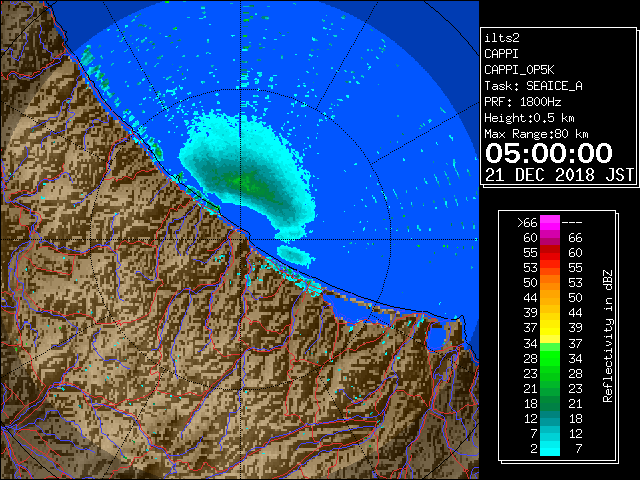This screenshot has width=640, height=480.
Task: Pick the cyan 2–7 dBZ legend swatch
Action: coord(550,448)
